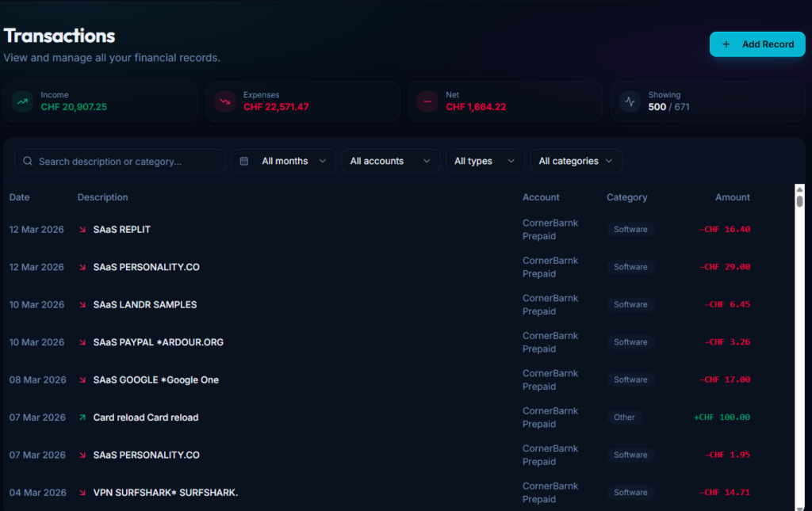Image resolution: width=812 pixels, height=511 pixels.
Task: Click the expense arrow beside SAaS REPLIT
Action: point(82,230)
